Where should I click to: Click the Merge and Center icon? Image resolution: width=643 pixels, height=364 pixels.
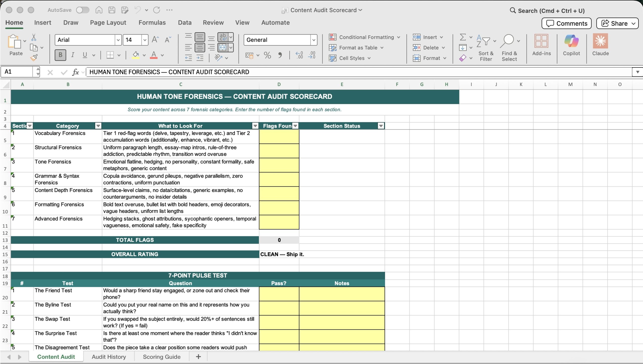223,47
